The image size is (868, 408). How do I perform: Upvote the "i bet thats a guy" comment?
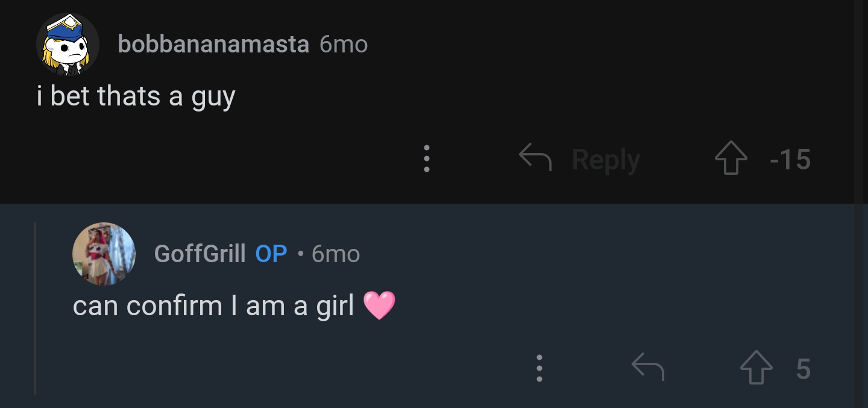[x=731, y=159]
